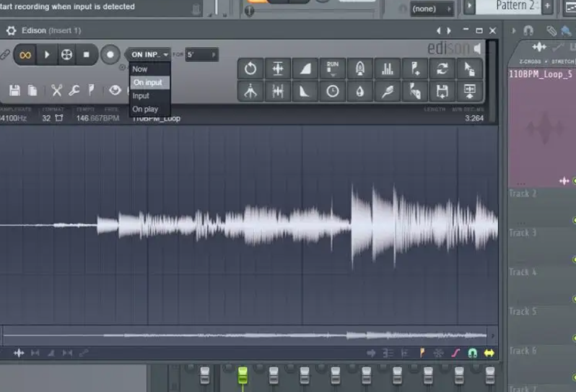Save file using the floppy disk icon
Image resolution: width=576 pixels, height=392 pixels.
(15, 90)
